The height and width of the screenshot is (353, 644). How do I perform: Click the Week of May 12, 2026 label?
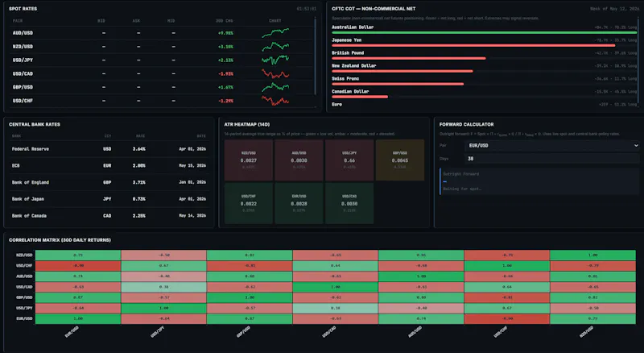[x=614, y=9]
